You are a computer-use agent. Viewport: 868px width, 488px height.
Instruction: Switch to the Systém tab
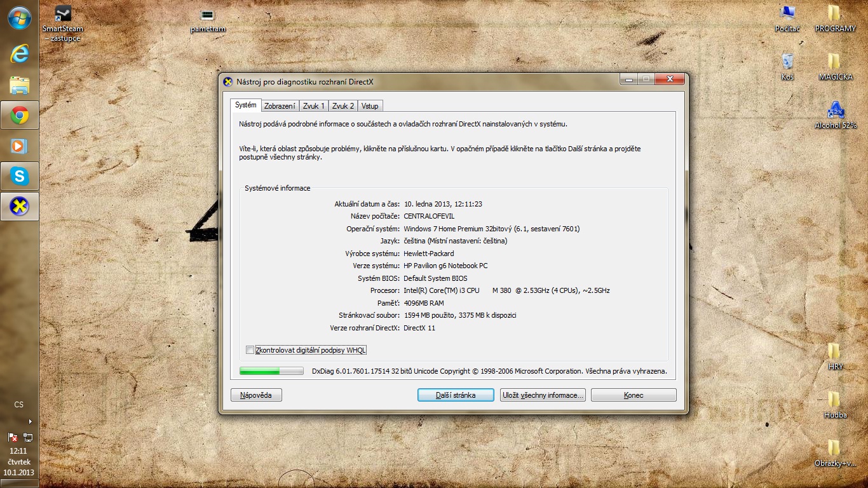click(245, 105)
